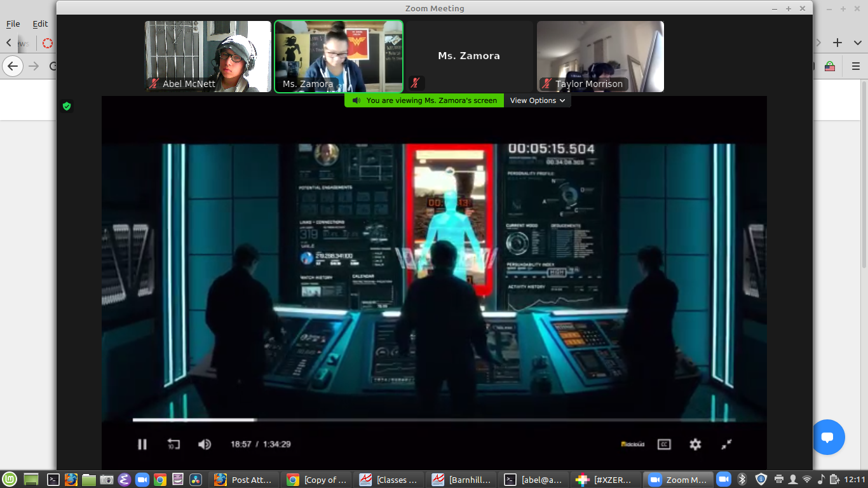Open the video player settings gear
The image size is (868, 488).
[695, 444]
